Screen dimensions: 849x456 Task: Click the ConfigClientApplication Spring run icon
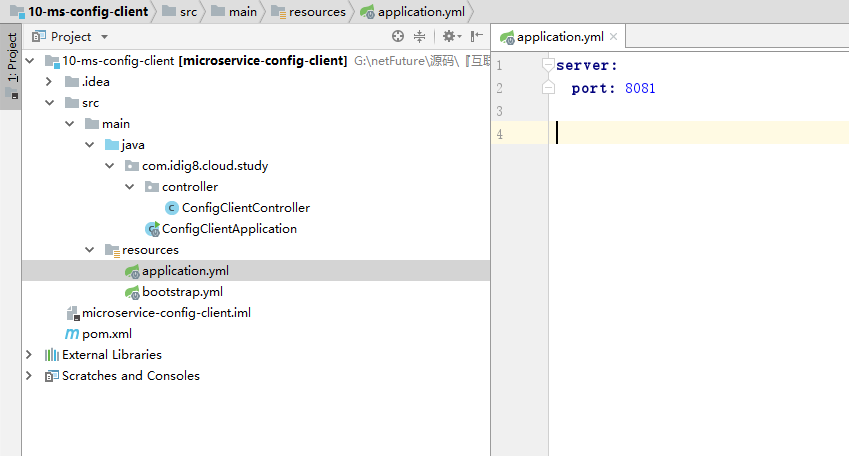(x=152, y=229)
